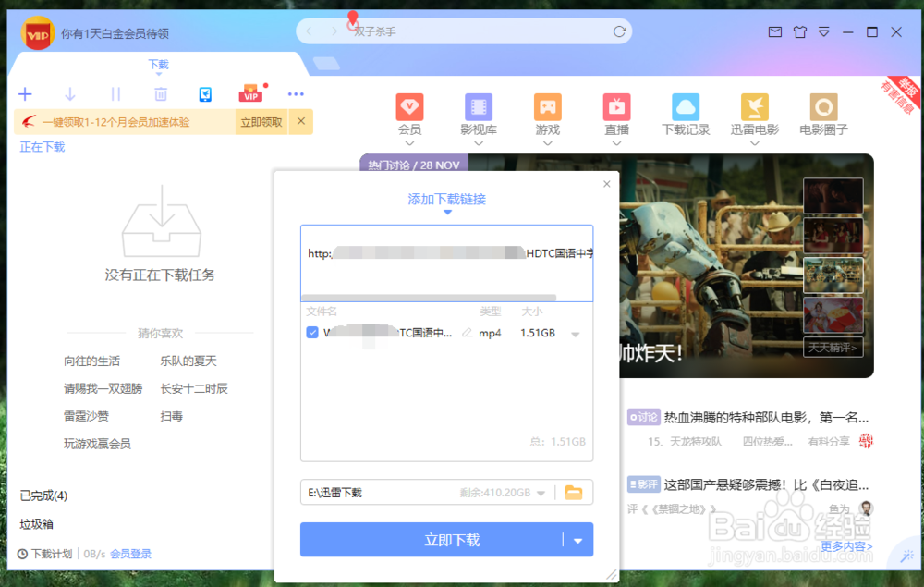This screenshot has width=924, height=587.
Task: Select the 添加下载链接 dialog tab
Action: [x=446, y=199]
